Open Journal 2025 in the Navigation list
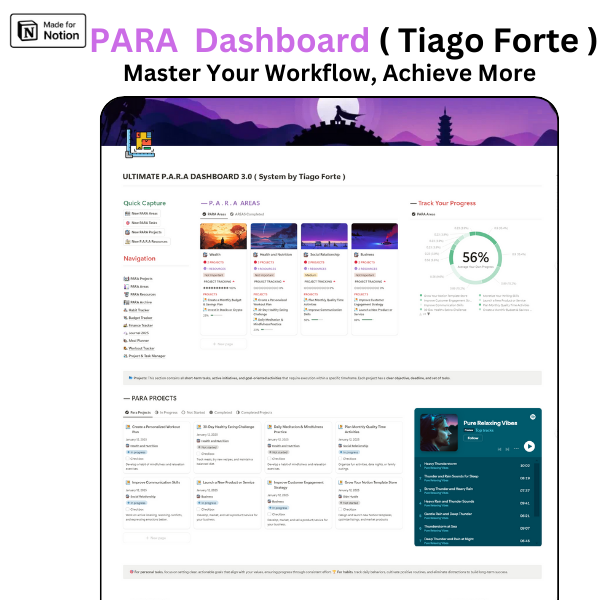 [x=136, y=333]
